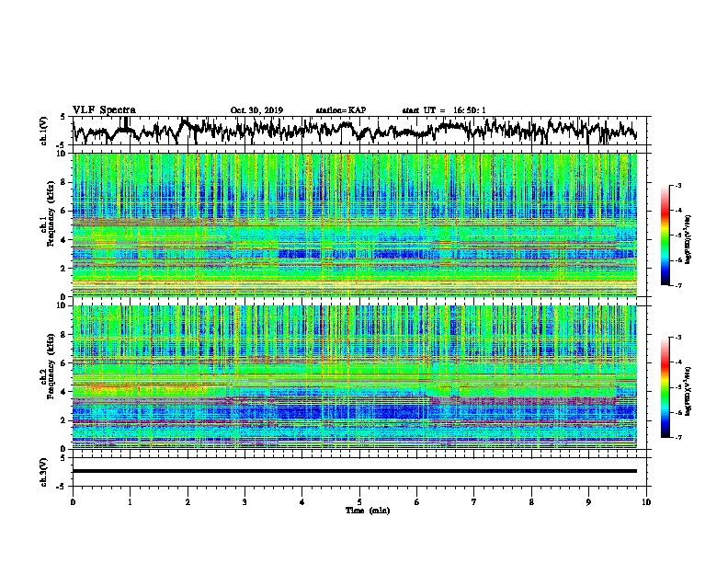728x563 pixels.
Task: Click the ch.2 colorbar log(PSD) label
Action: [688, 391]
